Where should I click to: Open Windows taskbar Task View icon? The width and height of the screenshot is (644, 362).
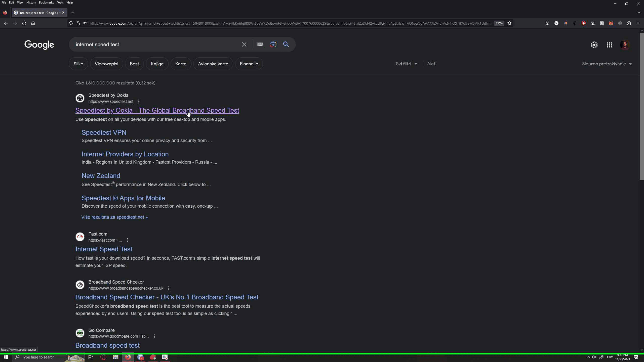click(x=91, y=357)
